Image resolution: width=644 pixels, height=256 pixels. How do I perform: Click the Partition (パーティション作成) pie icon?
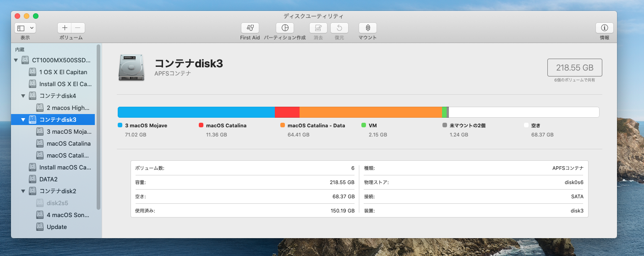click(284, 28)
